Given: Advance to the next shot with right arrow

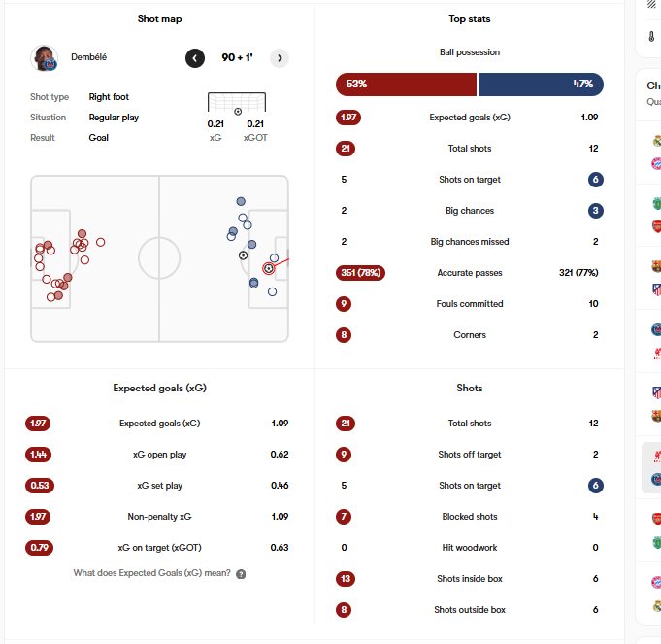Looking at the screenshot, I should (x=280, y=58).
